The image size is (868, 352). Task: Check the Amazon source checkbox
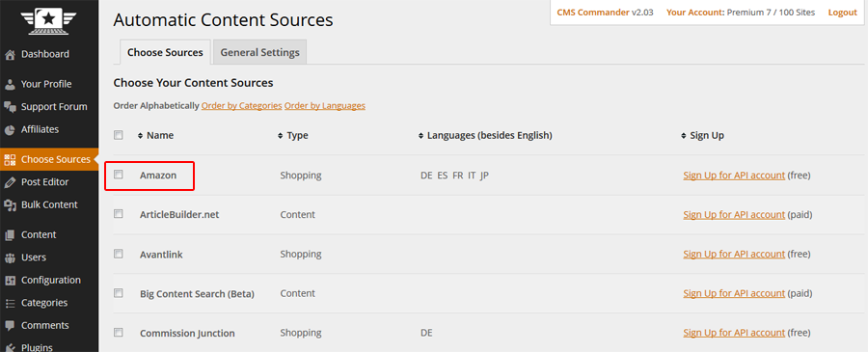[118, 175]
